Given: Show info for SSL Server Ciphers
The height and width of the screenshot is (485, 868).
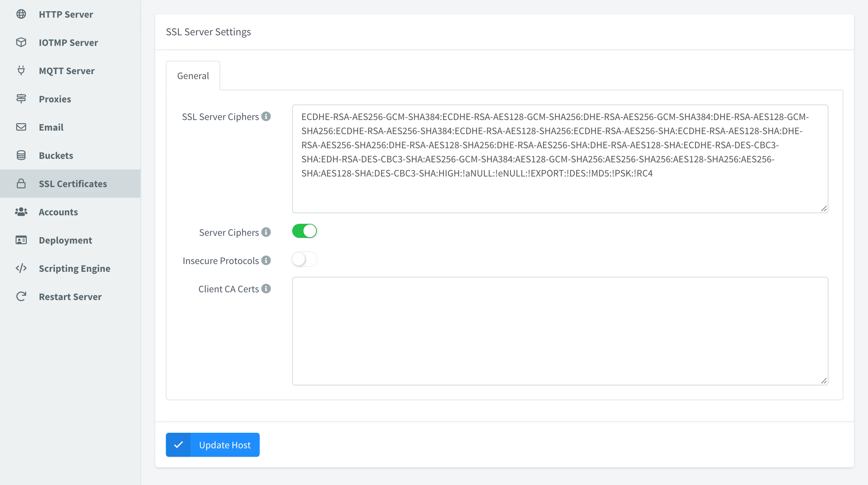Looking at the screenshot, I should tap(266, 116).
